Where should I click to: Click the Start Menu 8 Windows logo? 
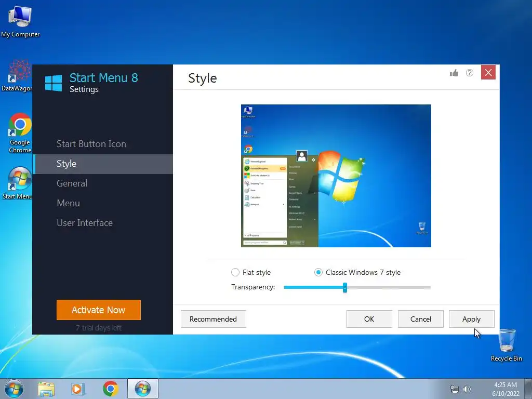[x=54, y=83]
